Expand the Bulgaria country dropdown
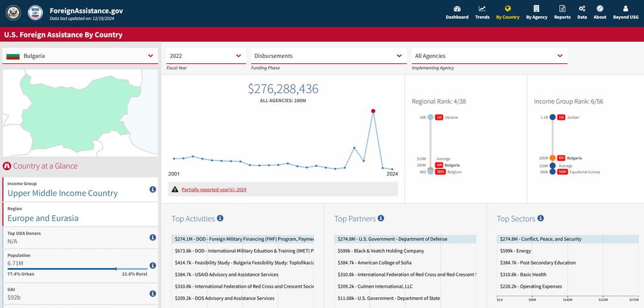 [80, 56]
